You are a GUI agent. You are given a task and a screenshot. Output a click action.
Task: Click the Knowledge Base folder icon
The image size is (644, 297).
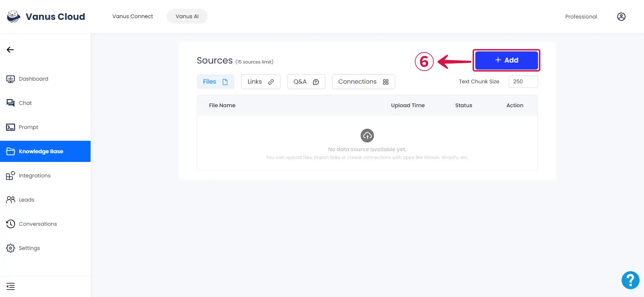click(10, 152)
